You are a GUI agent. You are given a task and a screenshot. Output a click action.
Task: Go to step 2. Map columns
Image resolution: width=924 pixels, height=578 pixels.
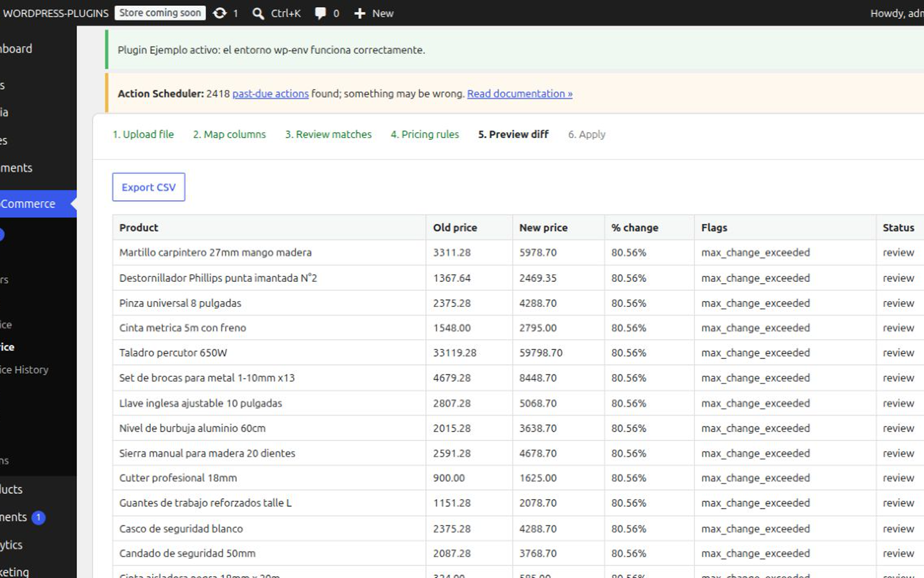(229, 134)
